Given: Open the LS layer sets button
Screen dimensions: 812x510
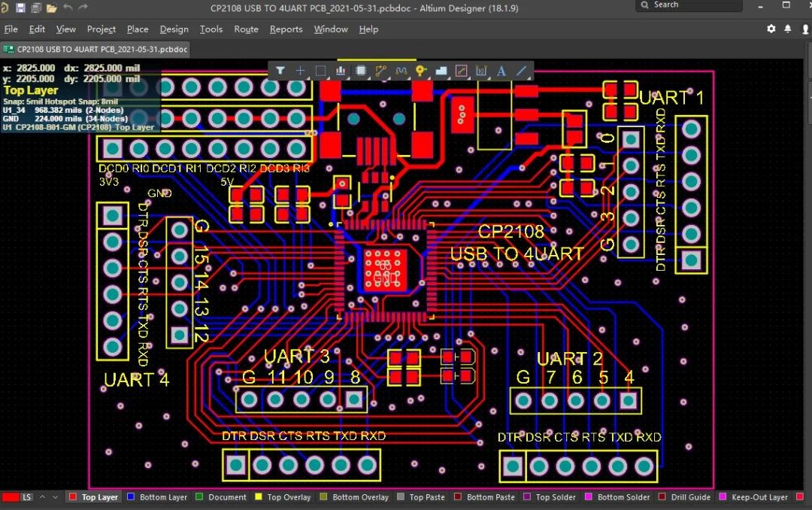Looking at the screenshot, I should click(27, 497).
